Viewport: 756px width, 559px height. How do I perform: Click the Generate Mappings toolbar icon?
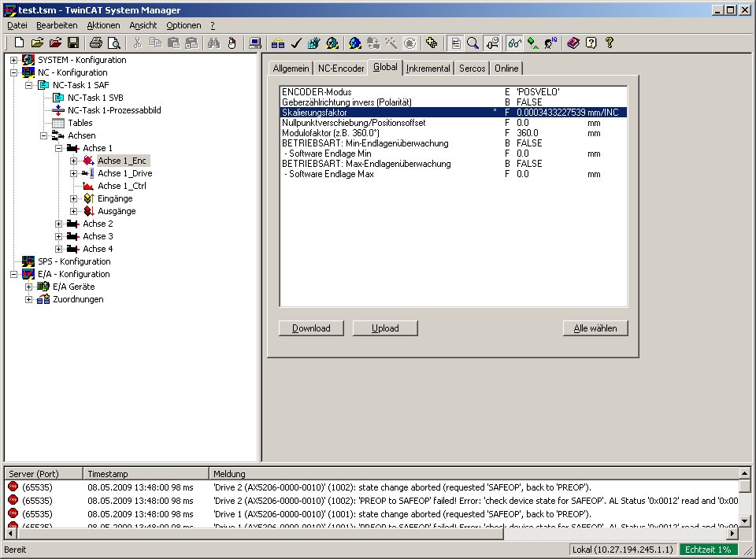coord(278,43)
